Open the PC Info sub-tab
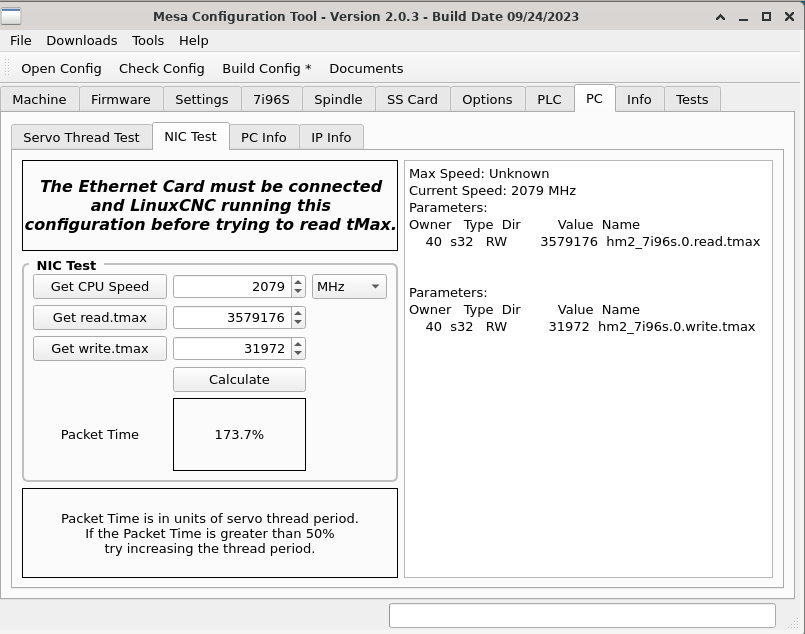 (x=264, y=137)
